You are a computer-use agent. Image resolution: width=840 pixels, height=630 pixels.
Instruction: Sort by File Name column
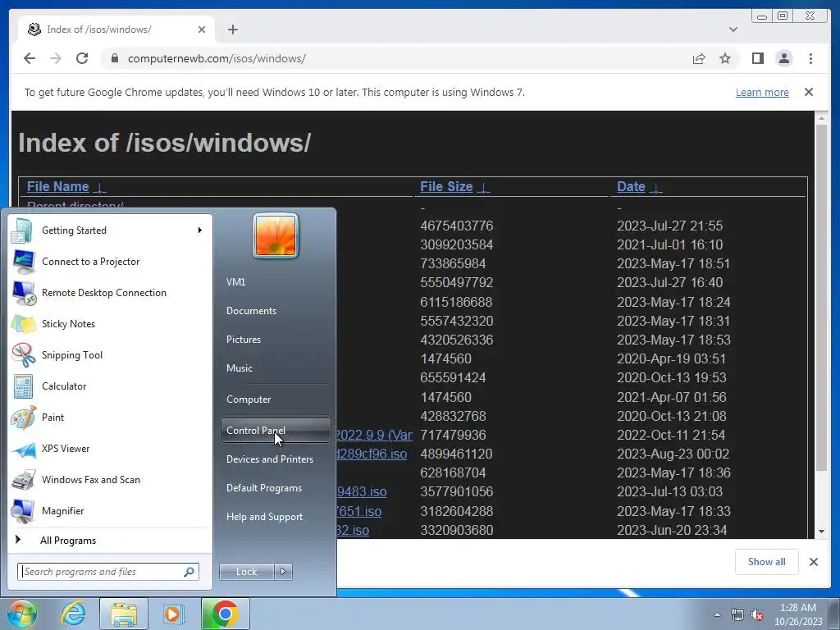66,186
